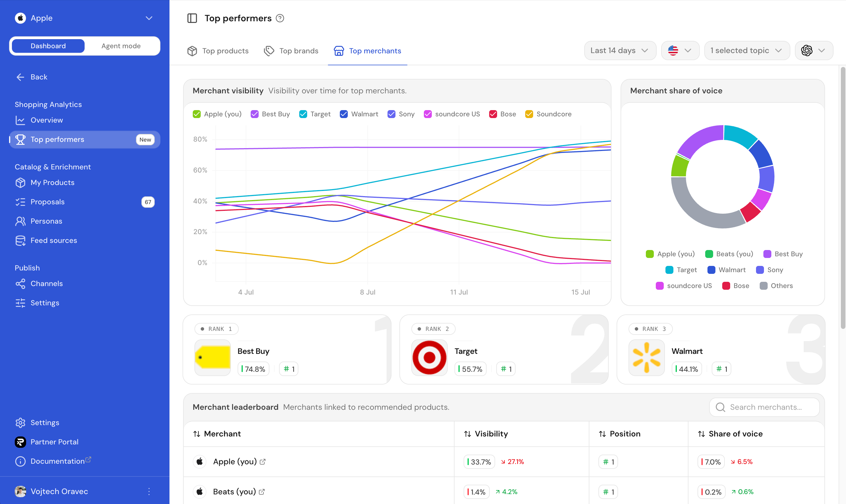Open Publish Settings sliders icon

click(x=20, y=303)
